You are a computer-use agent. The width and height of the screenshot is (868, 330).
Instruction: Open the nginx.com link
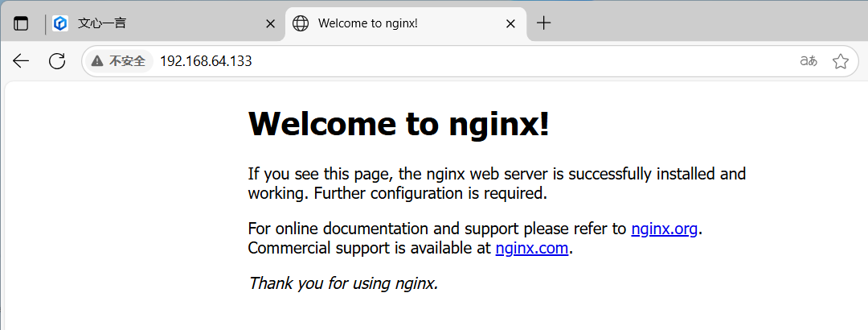[x=531, y=248]
